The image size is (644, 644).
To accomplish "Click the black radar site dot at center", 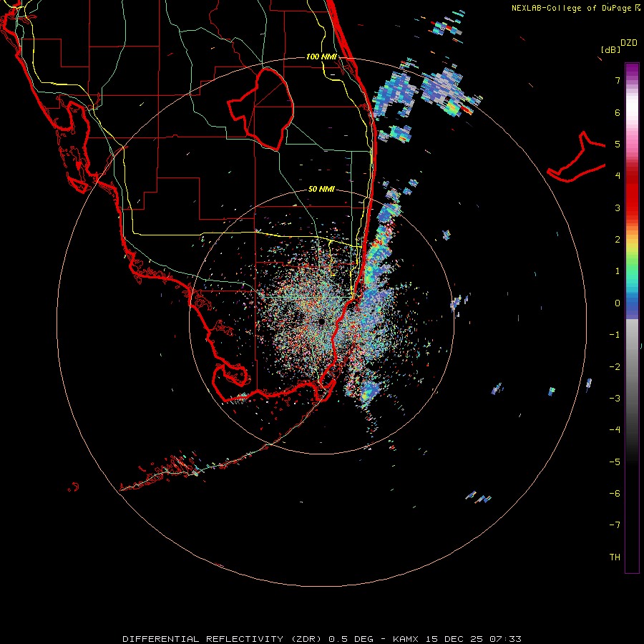I will tap(321, 321).
